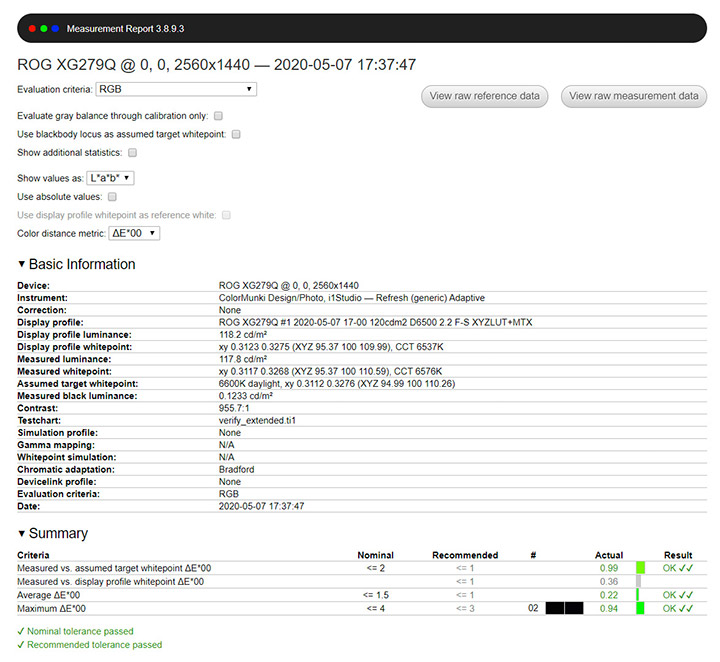Click 'Recommended tolerance passed' message
720x662 pixels.
pos(90,645)
